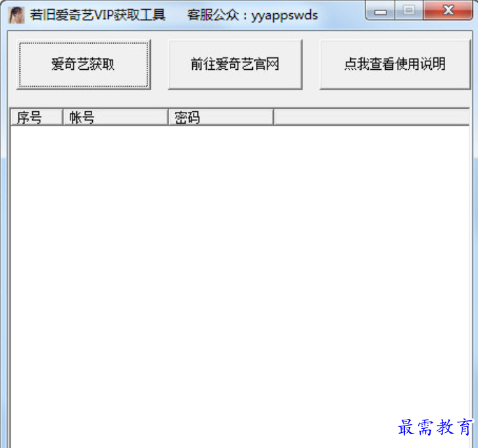Minimize the VIP tool window
The height and width of the screenshot is (448, 478).
[x=380, y=11]
